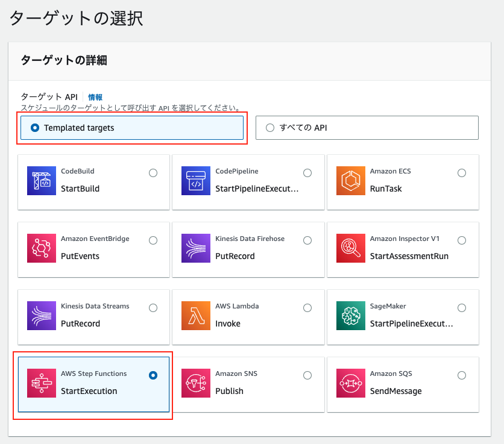Image resolution: width=504 pixels, height=444 pixels.
Task: Click the CodeBuild service icon
Action: [42, 181]
